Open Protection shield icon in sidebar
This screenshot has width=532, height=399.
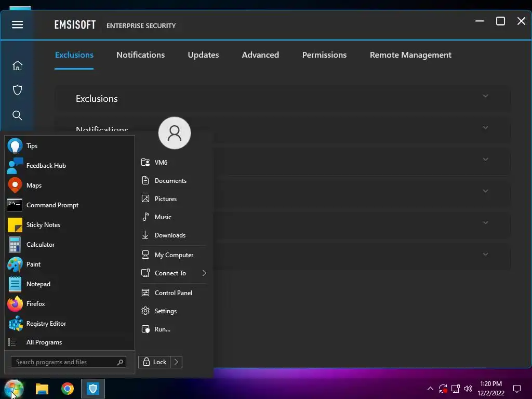[x=17, y=90]
